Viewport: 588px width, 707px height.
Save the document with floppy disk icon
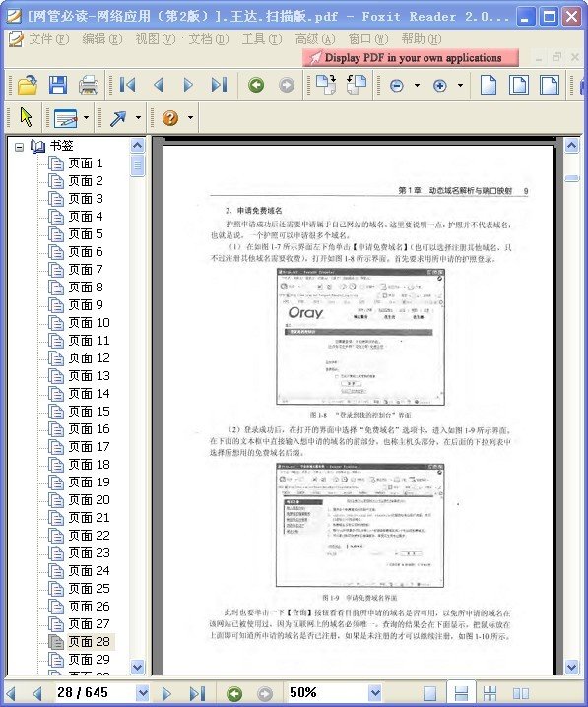point(58,85)
